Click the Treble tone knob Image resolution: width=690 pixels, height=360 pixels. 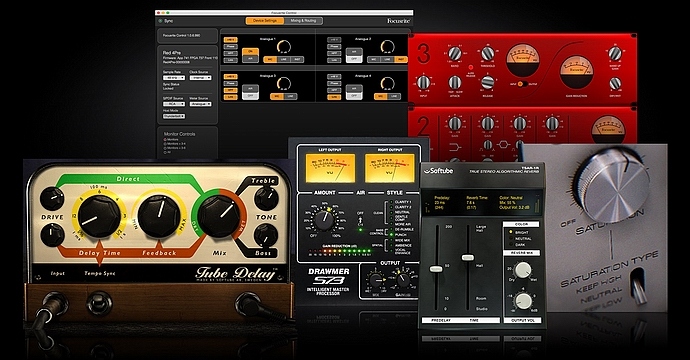click(266, 198)
